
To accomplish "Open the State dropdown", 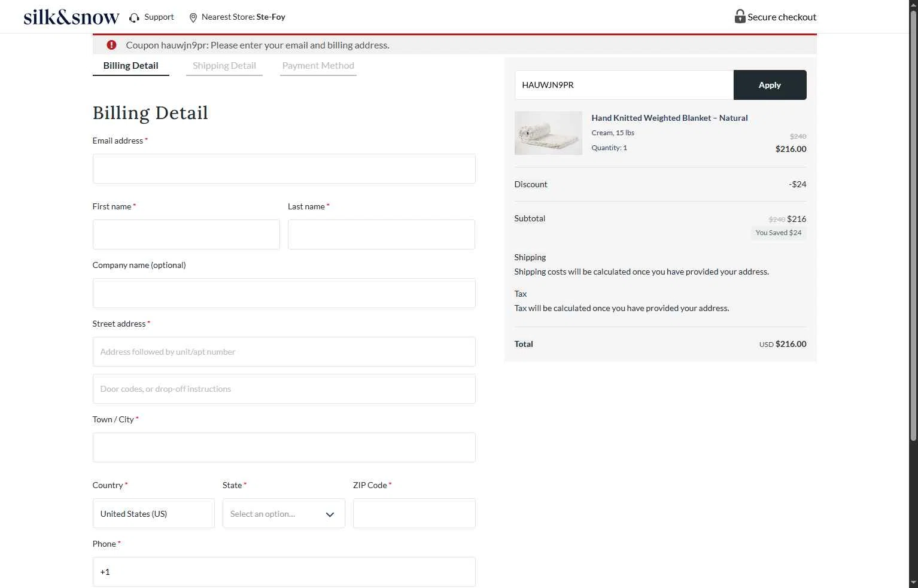I will (x=284, y=513).
